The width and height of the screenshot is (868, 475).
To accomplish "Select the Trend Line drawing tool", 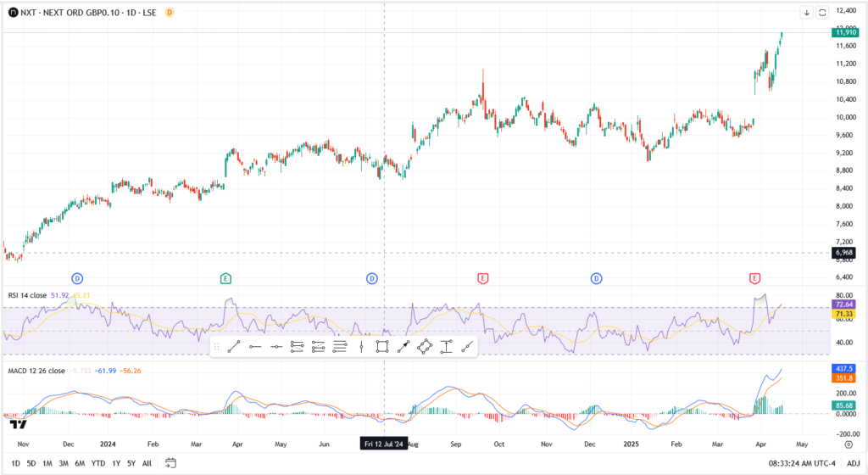I will coord(234,346).
